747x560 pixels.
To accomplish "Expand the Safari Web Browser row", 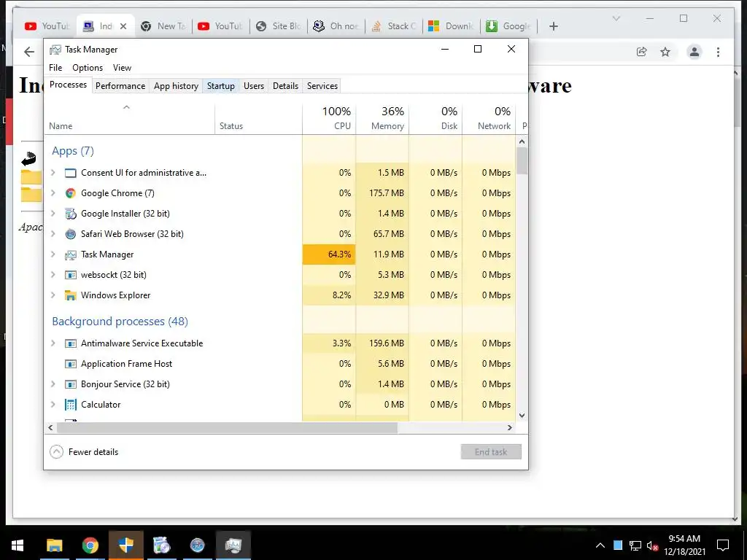I will click(x=53, y=234).
